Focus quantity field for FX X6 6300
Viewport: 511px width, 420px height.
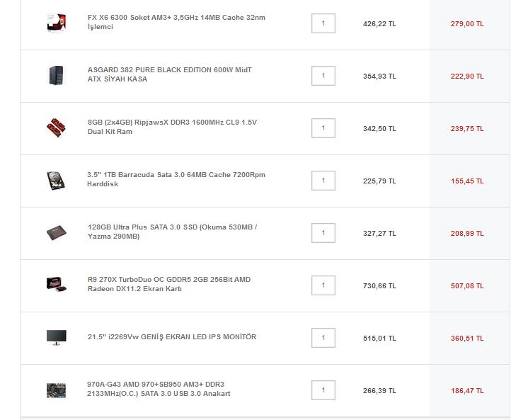point(323,23)
